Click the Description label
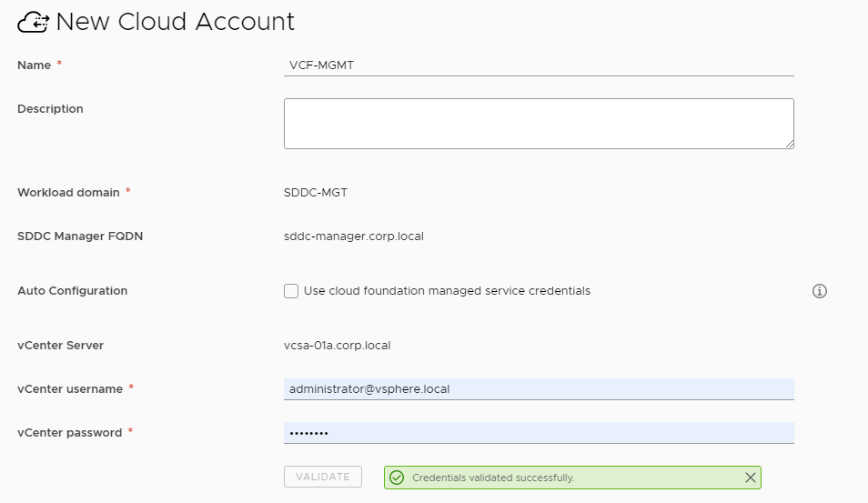The image size is (868, 503). (50, 109)
